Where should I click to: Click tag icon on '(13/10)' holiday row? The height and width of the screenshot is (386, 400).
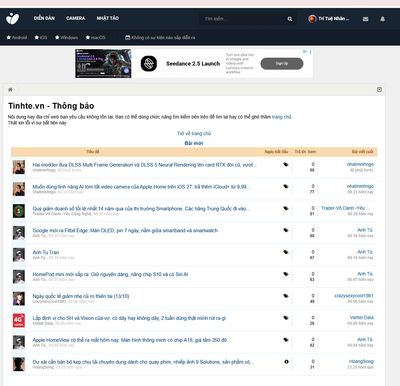286,296
